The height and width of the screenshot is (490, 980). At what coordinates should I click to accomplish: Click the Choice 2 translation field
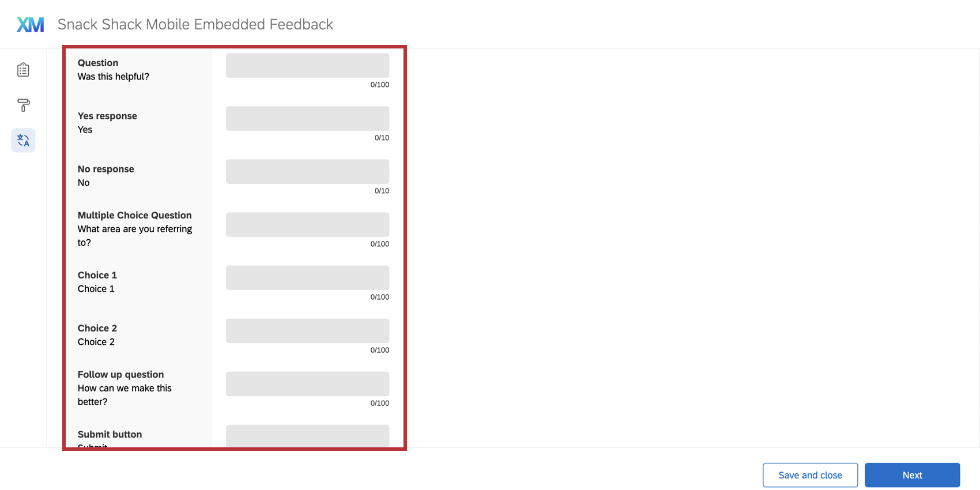pos(307,330)
